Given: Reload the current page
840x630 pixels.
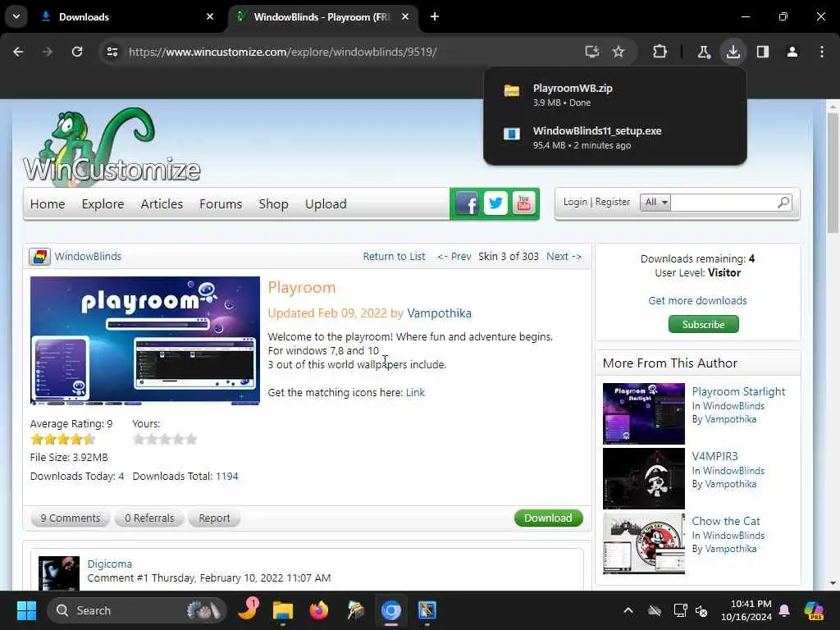Looking at the screenshot, I should click(x=77, y=52).
